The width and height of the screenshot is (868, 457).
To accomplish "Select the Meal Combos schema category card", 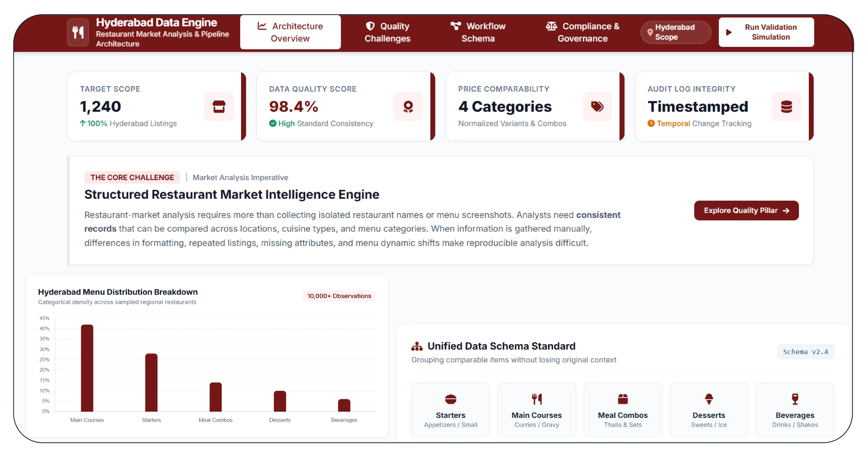I will click(623, 409).
